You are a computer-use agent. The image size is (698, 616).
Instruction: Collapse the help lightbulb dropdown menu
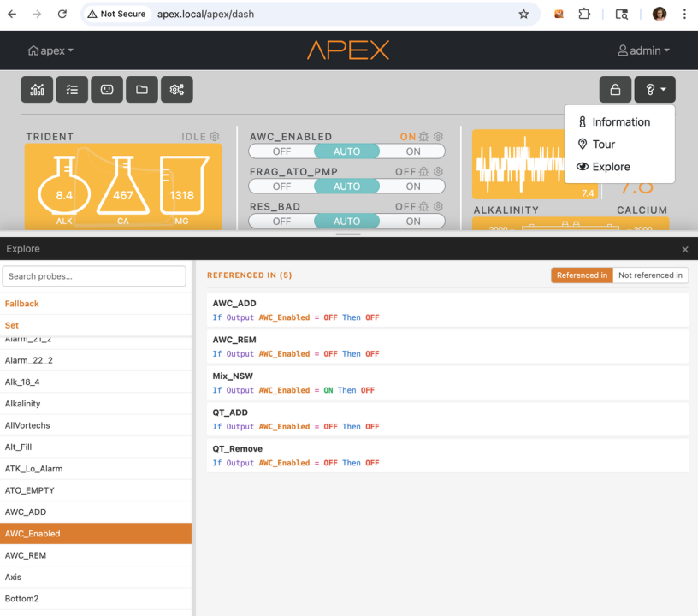coord(654,90)
